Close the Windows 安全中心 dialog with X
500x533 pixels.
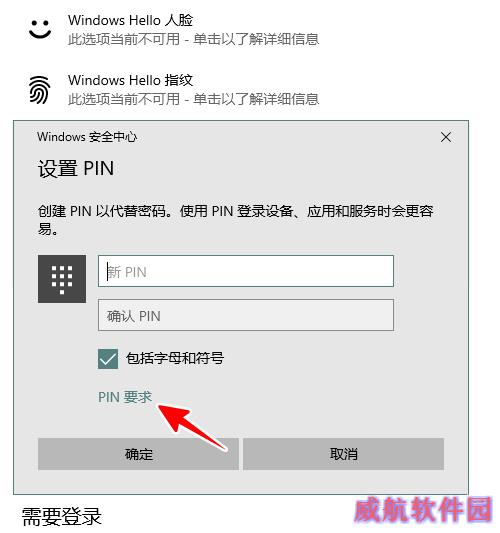pyautogui.click(x=446, y=137)
